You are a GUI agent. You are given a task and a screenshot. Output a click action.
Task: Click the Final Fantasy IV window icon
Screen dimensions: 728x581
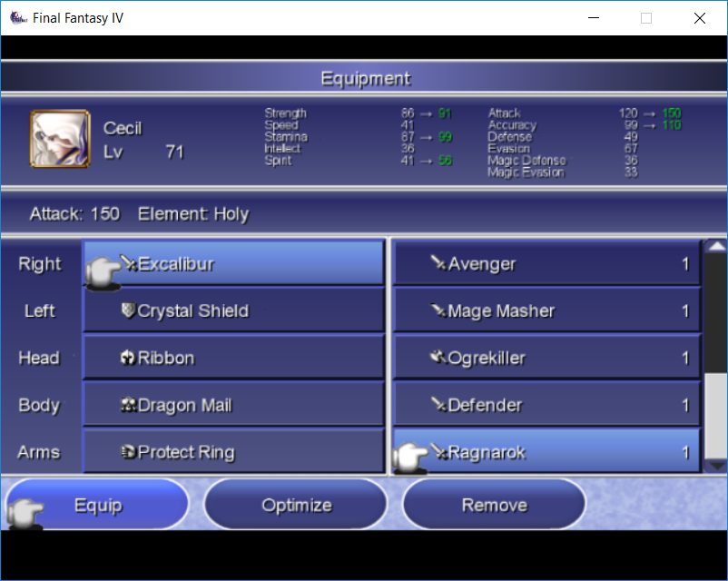pyautogui.click(x=18, y=18)
